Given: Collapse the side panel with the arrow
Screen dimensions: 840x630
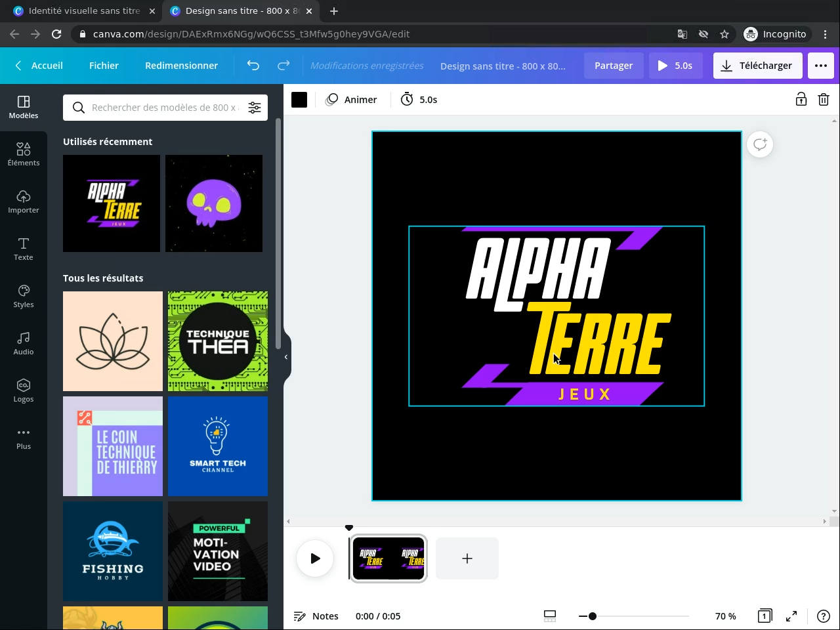Looking at the screenshot, I should tap(286, 357).
